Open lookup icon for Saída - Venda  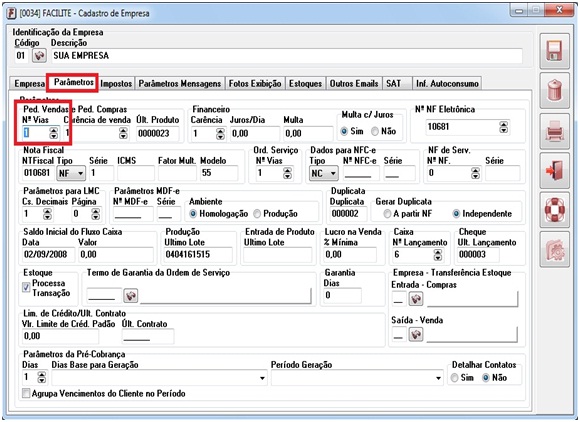coord(416,334)
